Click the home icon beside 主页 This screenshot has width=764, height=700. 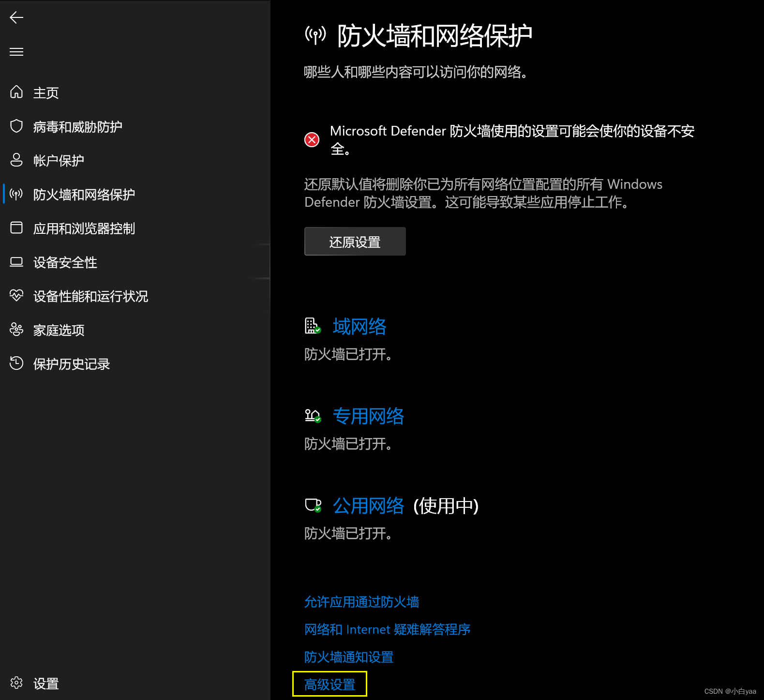16,92
